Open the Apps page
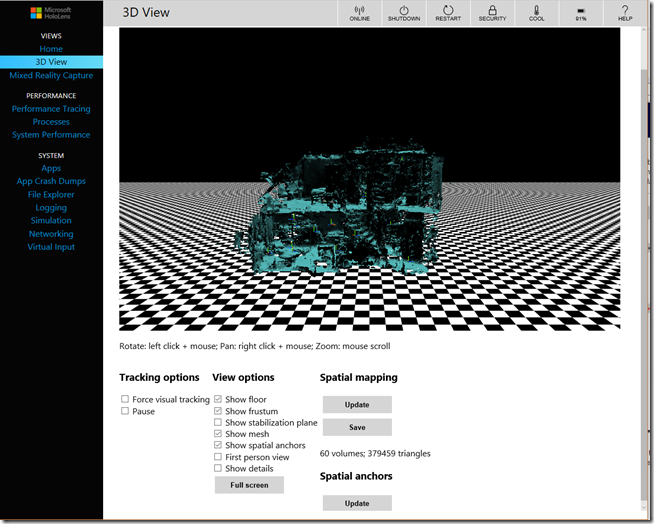Screen dimensions: 654x524 click(51, 168)
